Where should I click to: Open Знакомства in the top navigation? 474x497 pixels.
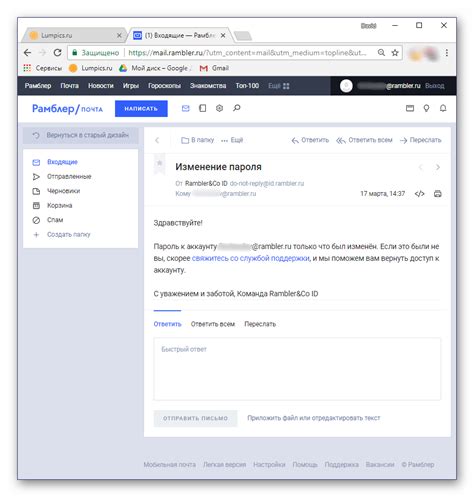click(208, 86)
